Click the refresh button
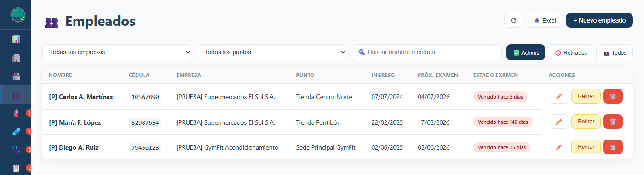The height and width of the screenshot is (175, 644). (513, 20)
